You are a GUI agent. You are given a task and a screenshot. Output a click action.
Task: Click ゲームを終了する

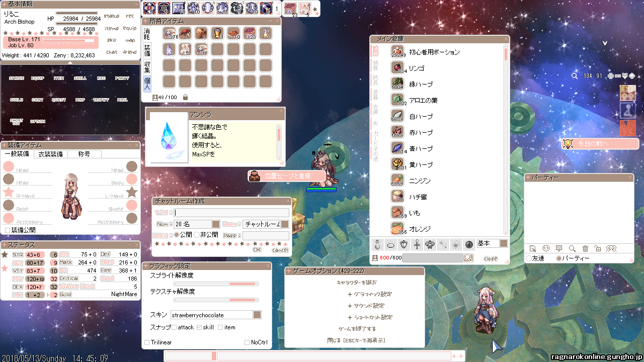click(x=357, y=329)
